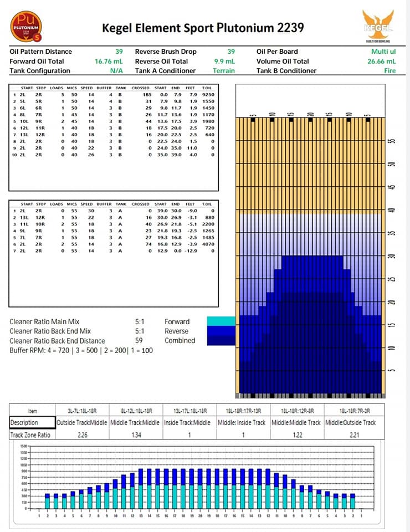Click reverse feet value -12.9
The image size is (410, 532).
click(191, 251)
